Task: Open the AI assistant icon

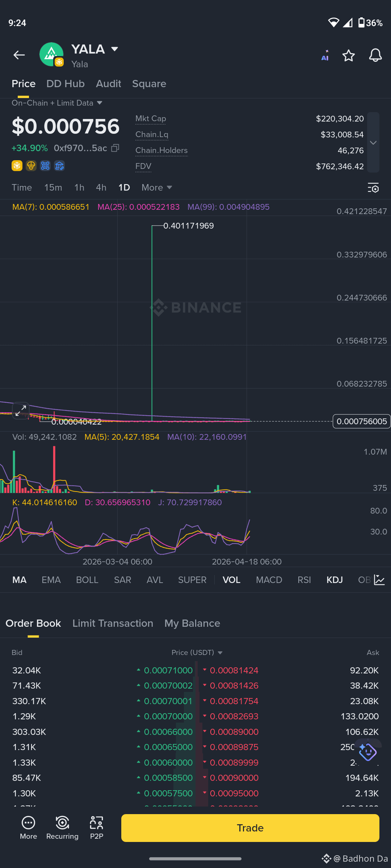Action: (325, 55)
